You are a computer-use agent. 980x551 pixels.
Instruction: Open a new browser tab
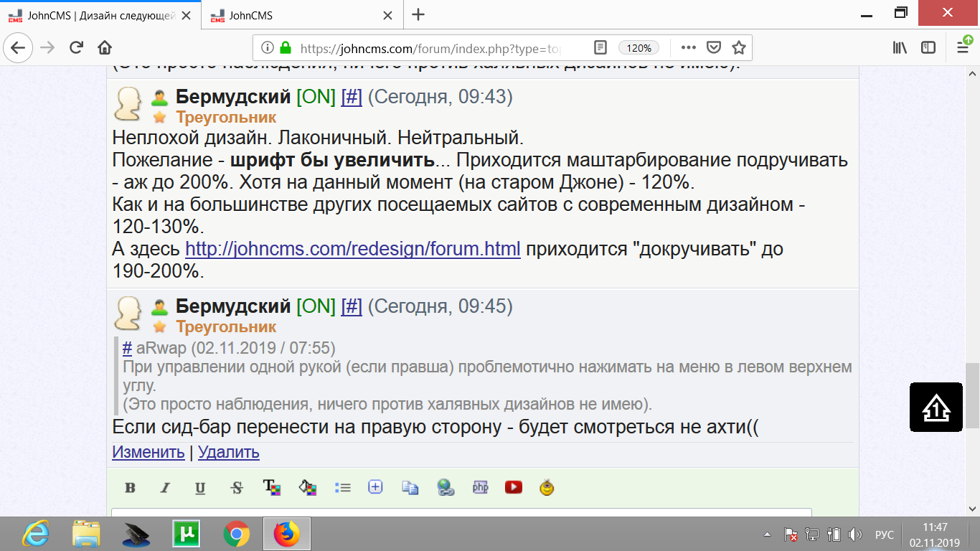(418, 15)
